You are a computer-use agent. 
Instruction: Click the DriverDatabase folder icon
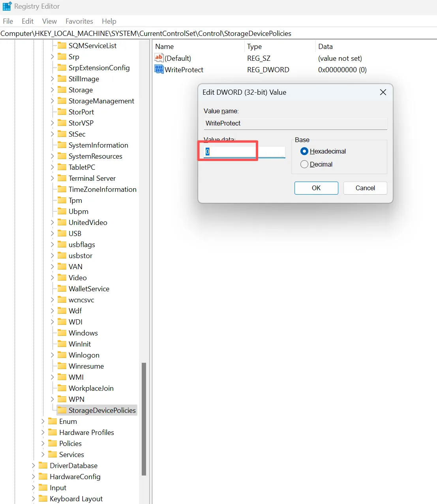point(43,465)
